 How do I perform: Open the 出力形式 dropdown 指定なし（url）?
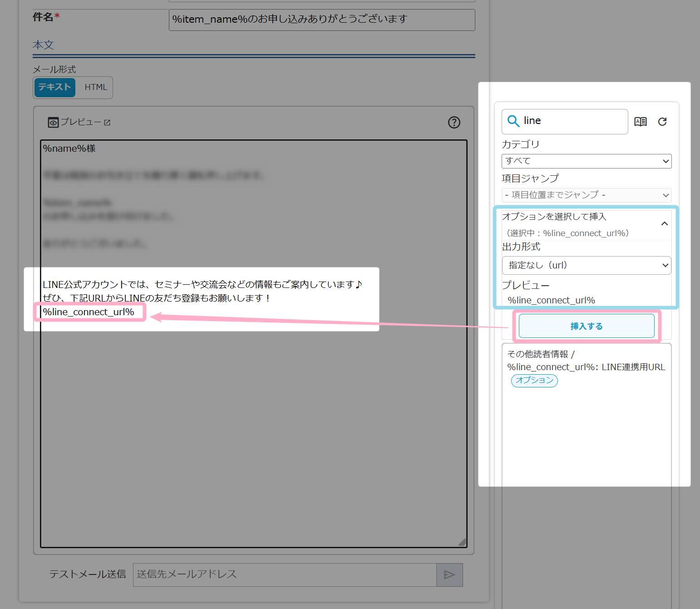click(x=586, y=265)
